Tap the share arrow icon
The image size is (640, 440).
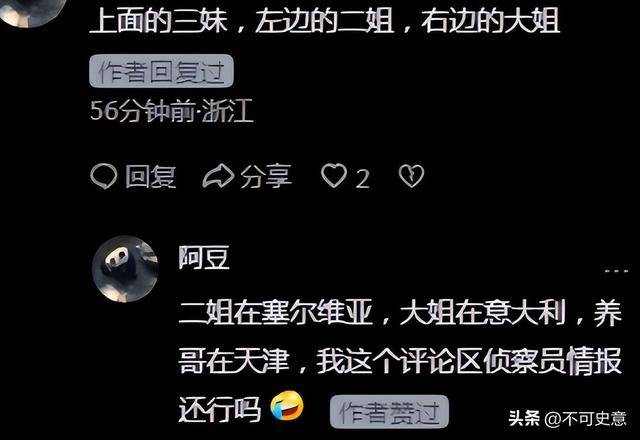(218, 177)
